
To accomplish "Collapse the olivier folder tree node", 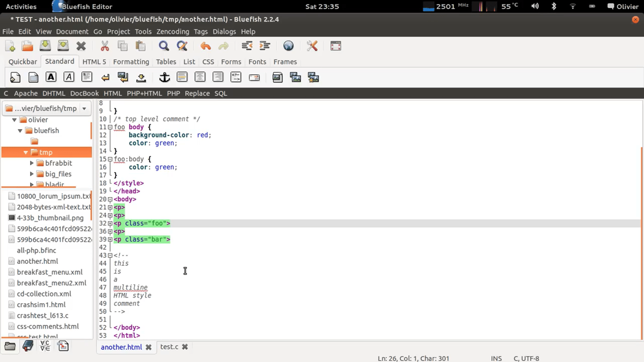I will tap(14, 120).
